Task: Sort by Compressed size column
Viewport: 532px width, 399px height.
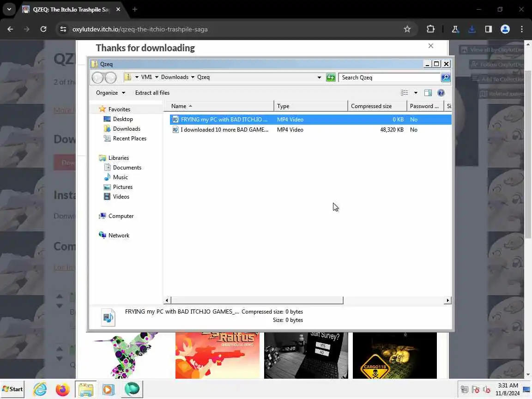Action: (x=377, y=106)
